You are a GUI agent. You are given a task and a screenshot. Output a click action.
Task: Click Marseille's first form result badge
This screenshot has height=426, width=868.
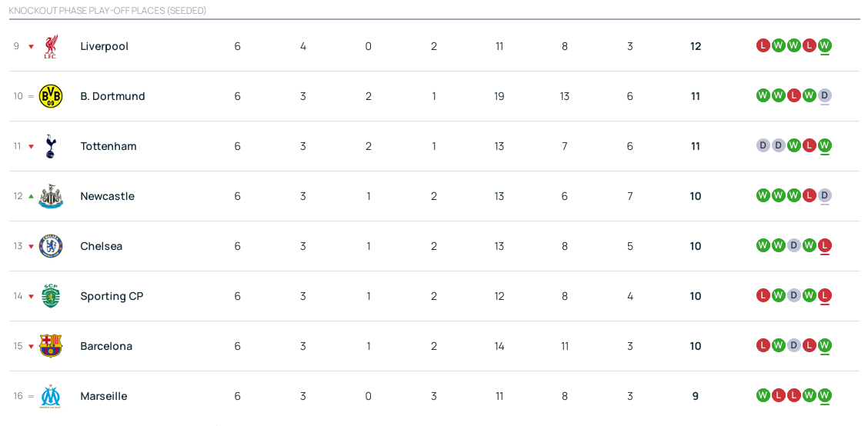(x=763, y=395)
